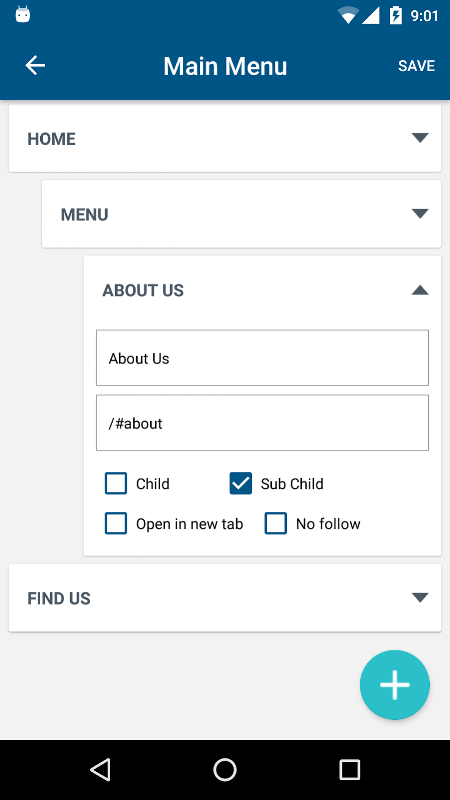This screenshot has width=450, height=800.
Task: Tap the battery charging status icon
Action: [396, 15]
